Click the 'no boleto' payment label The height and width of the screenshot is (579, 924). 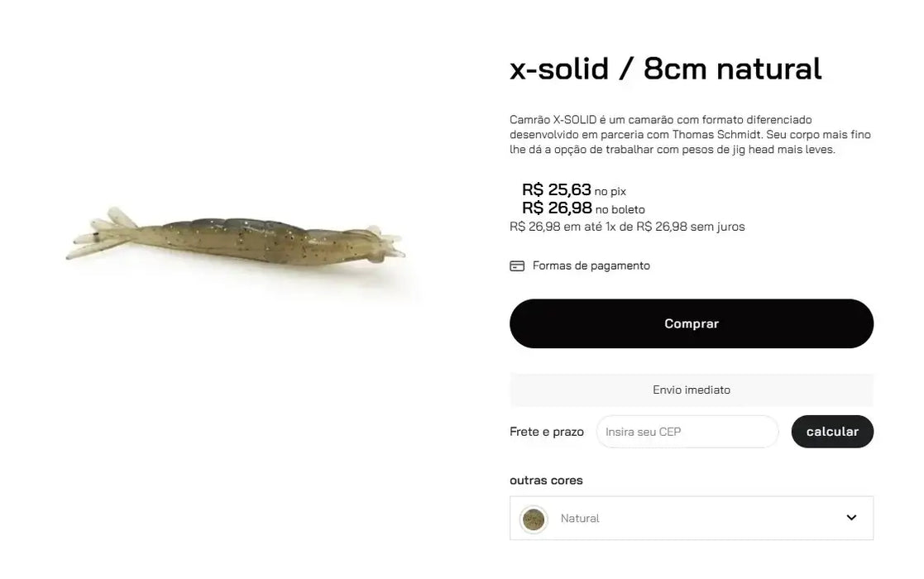tap(620, 210)
